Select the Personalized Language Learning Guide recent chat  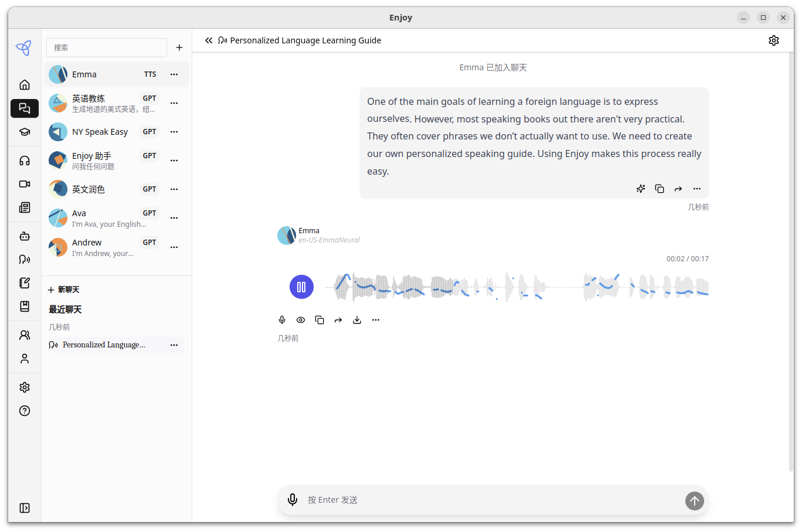click(104, 345)
